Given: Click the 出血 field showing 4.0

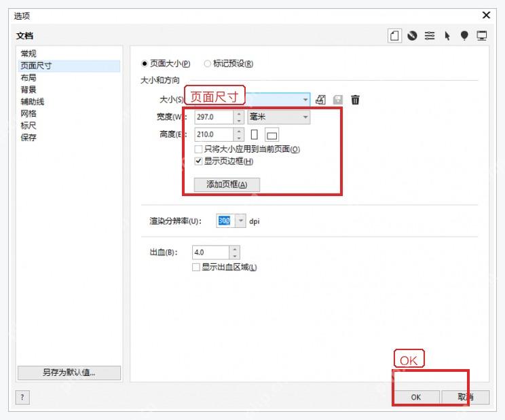Looking at the screenshot, I should (x=210, y=252).
